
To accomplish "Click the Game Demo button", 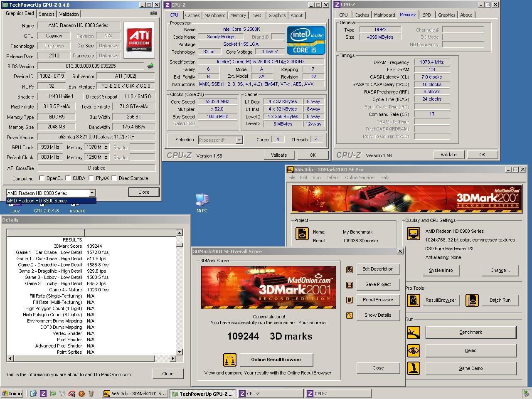I will [471, 369].
